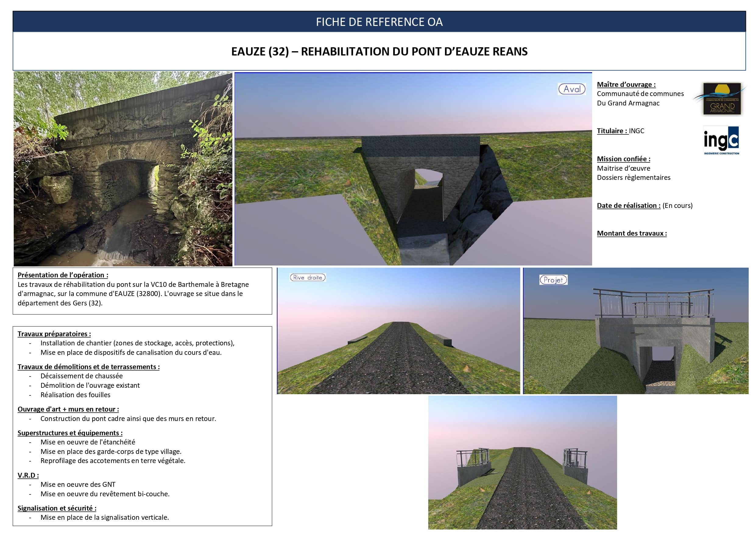This screenshot has width=756, height=535.
Task: Select the 'Aval' label on the 3D render
Action: click(572, 89)
